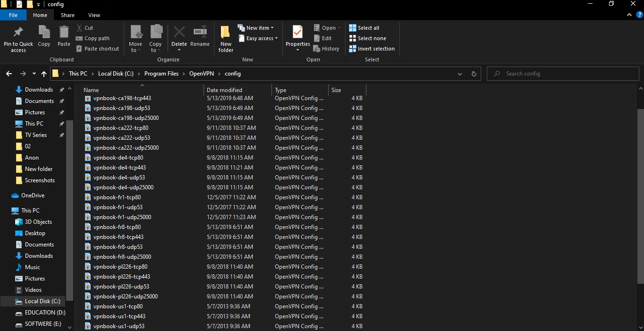644x331 pixels.
Task: Click the Cut scissors command
Action: point(85,28)
